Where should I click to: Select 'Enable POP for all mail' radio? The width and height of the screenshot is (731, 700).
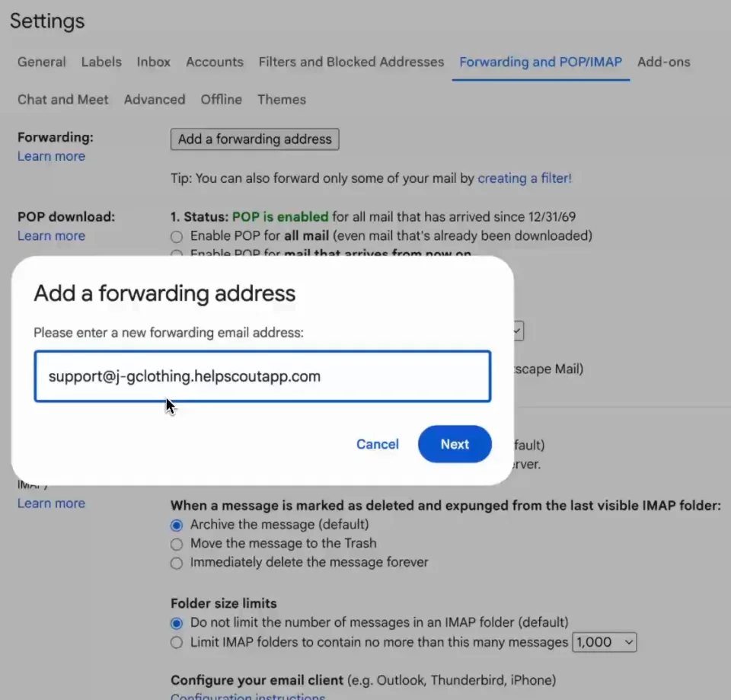click(177, 236)
